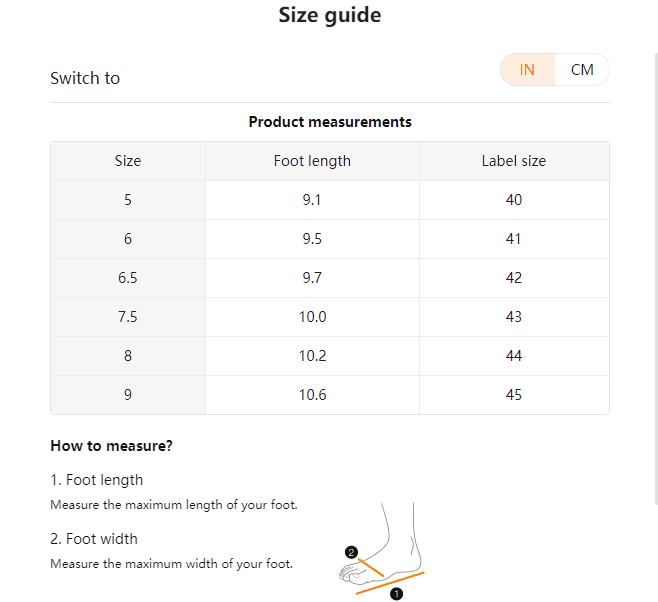This screenshot has width=658, height=602.
Task: Click the 10.6 foot length value
Action: click(x=312, y=395)
